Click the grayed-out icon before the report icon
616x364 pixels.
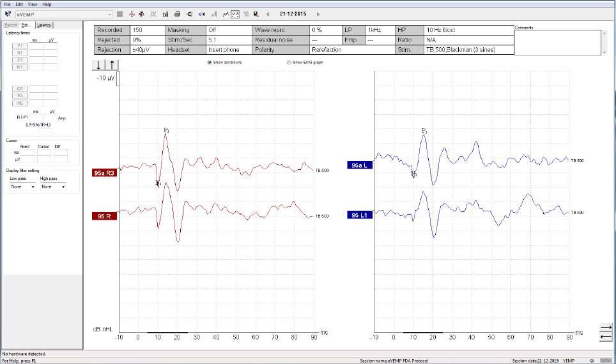[153, 14]
